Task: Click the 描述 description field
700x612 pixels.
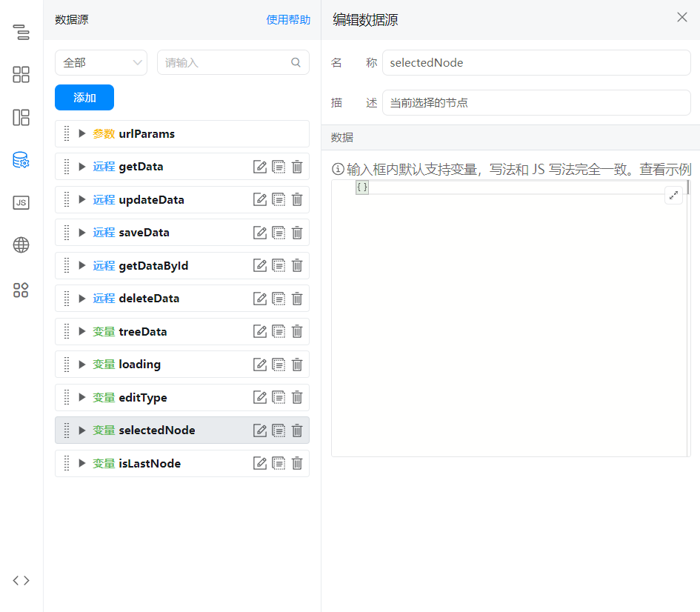Action: (x=536, y=103)
